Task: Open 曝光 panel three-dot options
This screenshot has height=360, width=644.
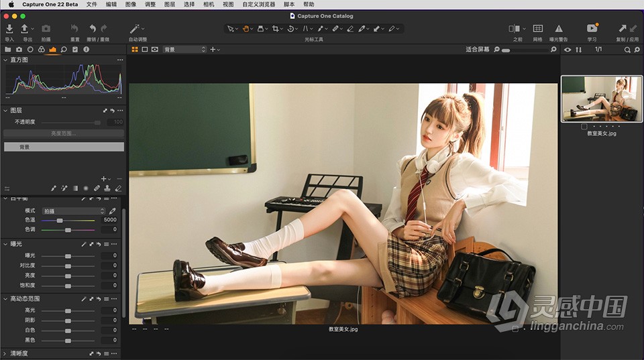Action: click(114, 244)
